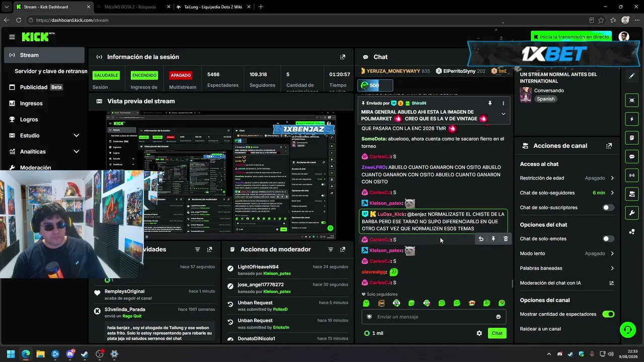This screenshot has height=362, width=644.
Task: Open Restricción de edad settings
Action: point(567,178)
